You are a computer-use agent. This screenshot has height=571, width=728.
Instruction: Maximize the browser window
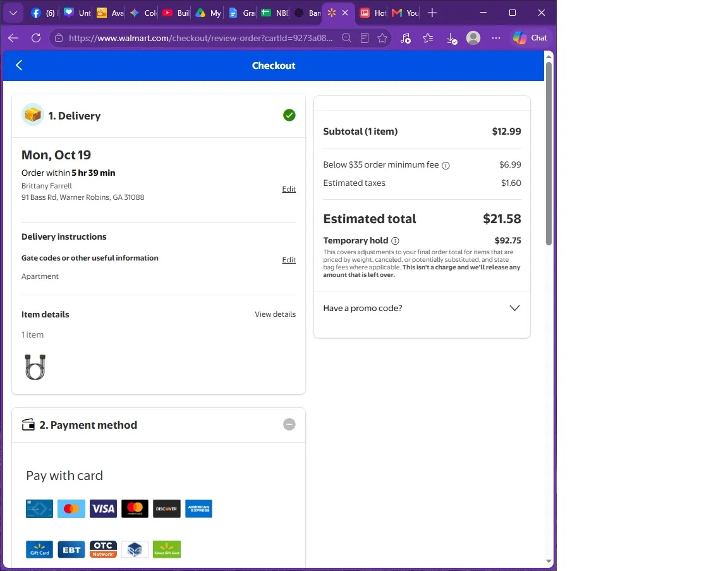[x=513, y=13]
